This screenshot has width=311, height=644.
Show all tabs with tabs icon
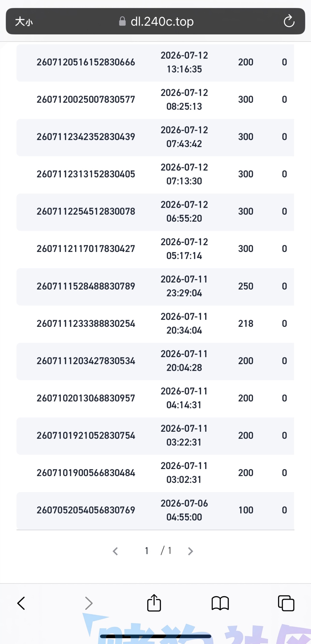click(286, 603)
